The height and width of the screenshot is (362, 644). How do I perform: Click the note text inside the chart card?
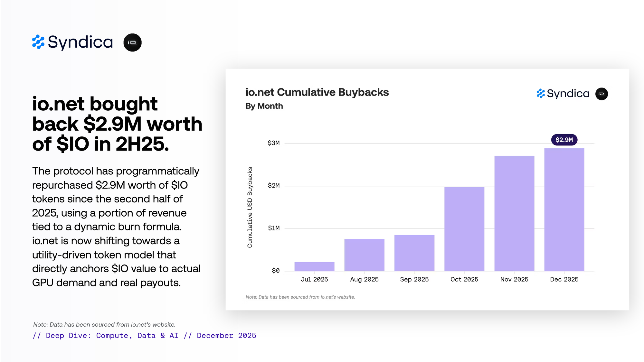click(300, 297)
